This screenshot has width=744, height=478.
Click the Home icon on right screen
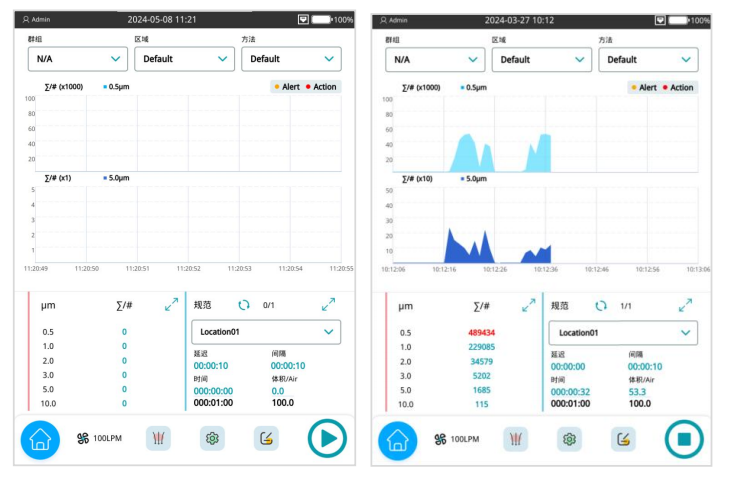[x=396, y=439]
